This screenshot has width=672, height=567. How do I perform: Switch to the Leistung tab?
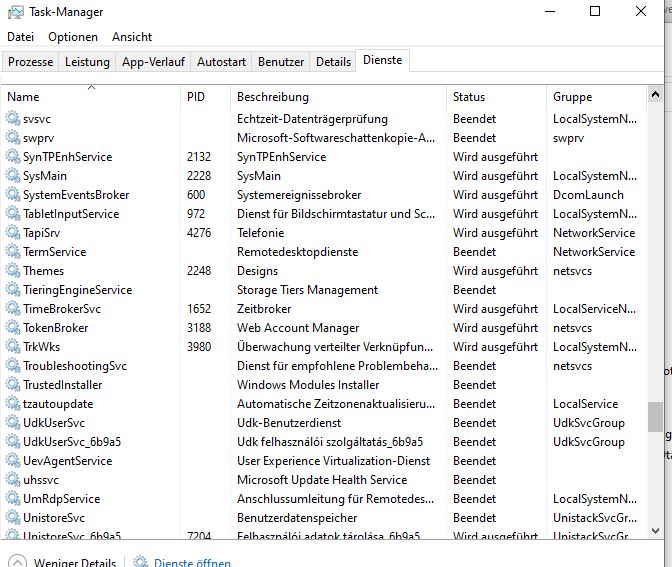tap(87, 62)
